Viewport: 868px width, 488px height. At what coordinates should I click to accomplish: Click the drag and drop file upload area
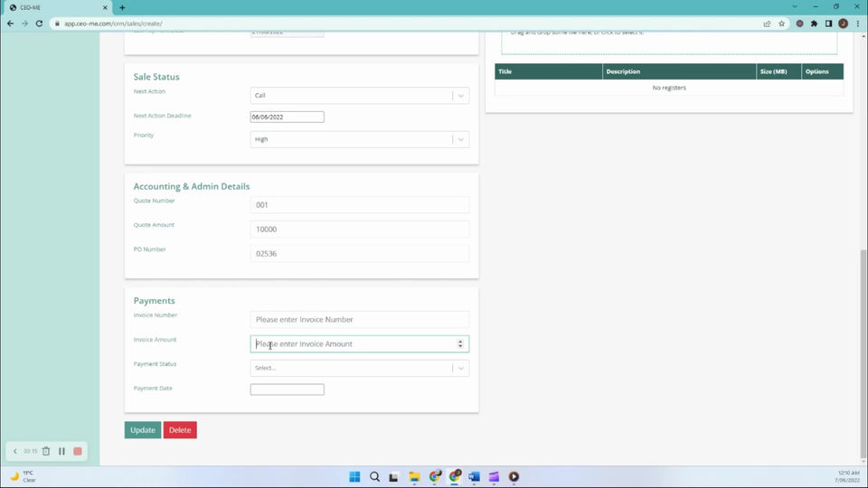(669, 42)
